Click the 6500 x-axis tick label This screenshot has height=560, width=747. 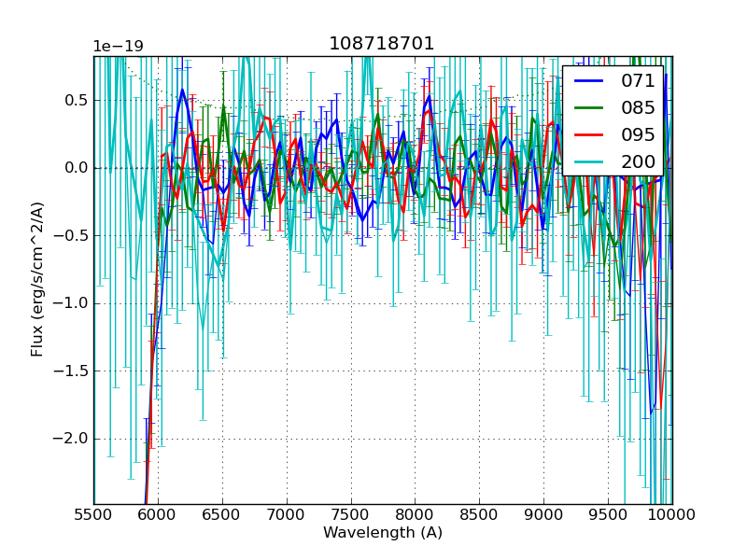click(222, 515)
